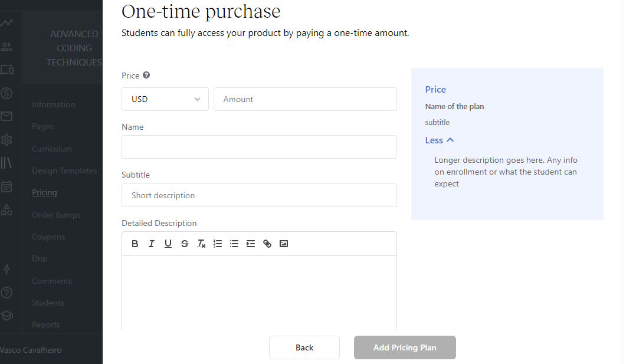623x364 pixels.
Task: Open the calendar sidebar icon
Action: [6, 186]
